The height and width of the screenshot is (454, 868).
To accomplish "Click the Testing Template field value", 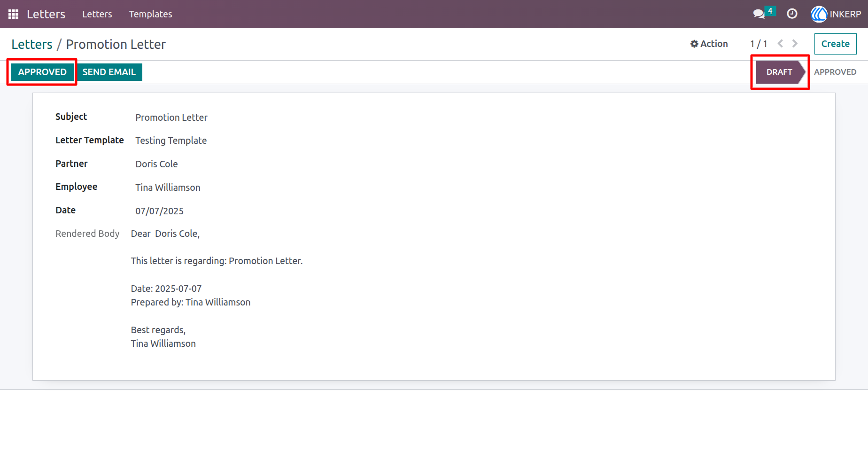I will click(x=171, y=141).
